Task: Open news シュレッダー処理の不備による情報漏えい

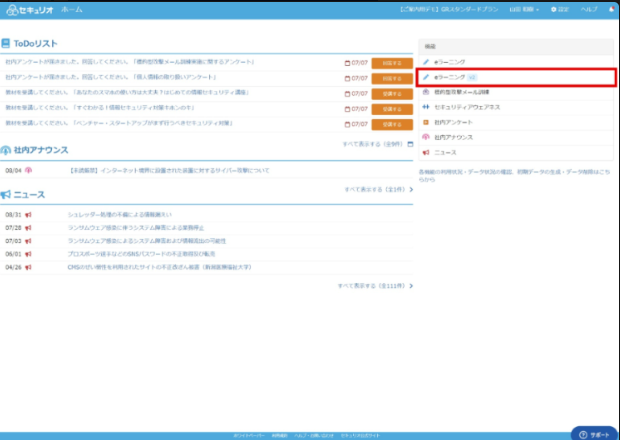Action: click(120, 215)
